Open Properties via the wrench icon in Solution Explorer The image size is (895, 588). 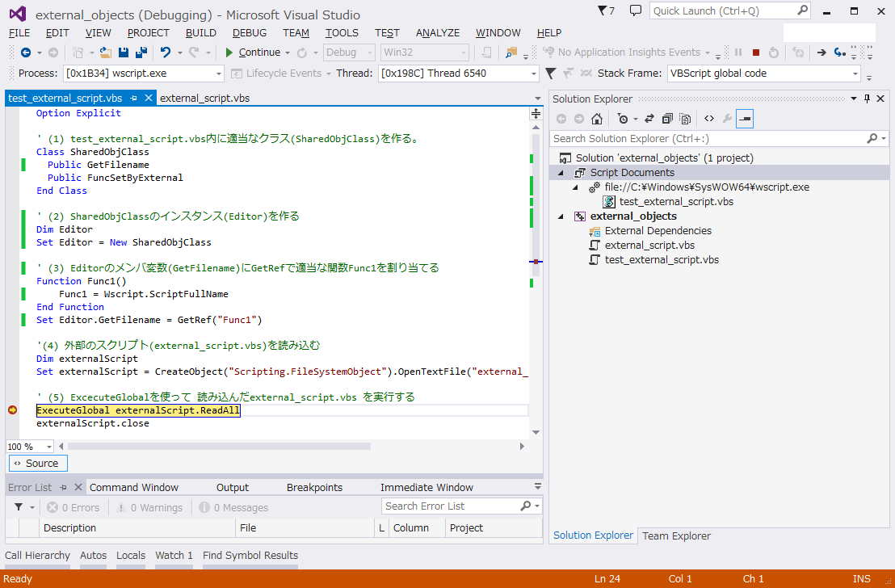[727, 119]
